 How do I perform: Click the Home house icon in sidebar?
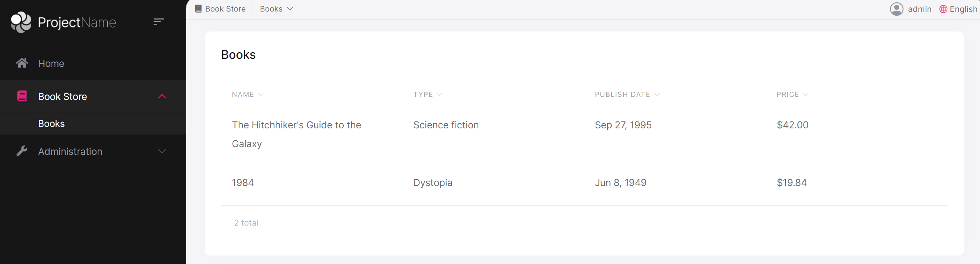tap(22, 63)
